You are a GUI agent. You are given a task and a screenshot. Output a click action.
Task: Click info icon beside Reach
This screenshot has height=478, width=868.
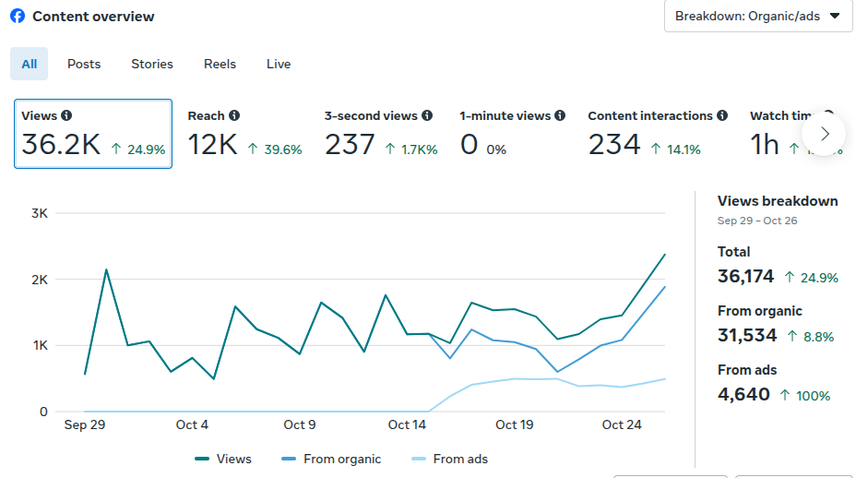click(x=234, y=115)
